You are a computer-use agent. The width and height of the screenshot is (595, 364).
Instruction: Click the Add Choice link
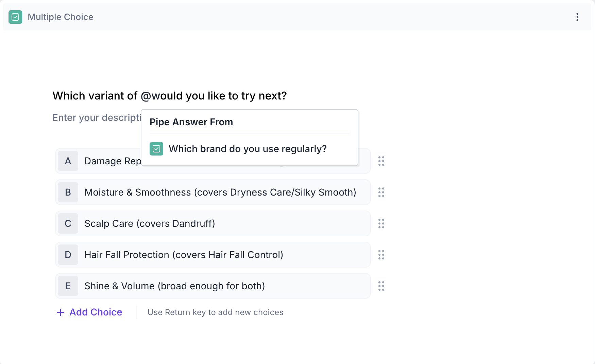point(96,312)
